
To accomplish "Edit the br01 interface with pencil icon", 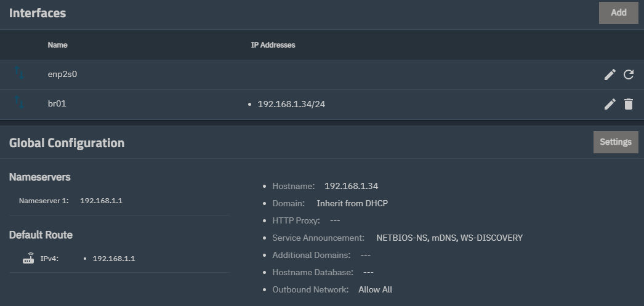I will (610, 104).
